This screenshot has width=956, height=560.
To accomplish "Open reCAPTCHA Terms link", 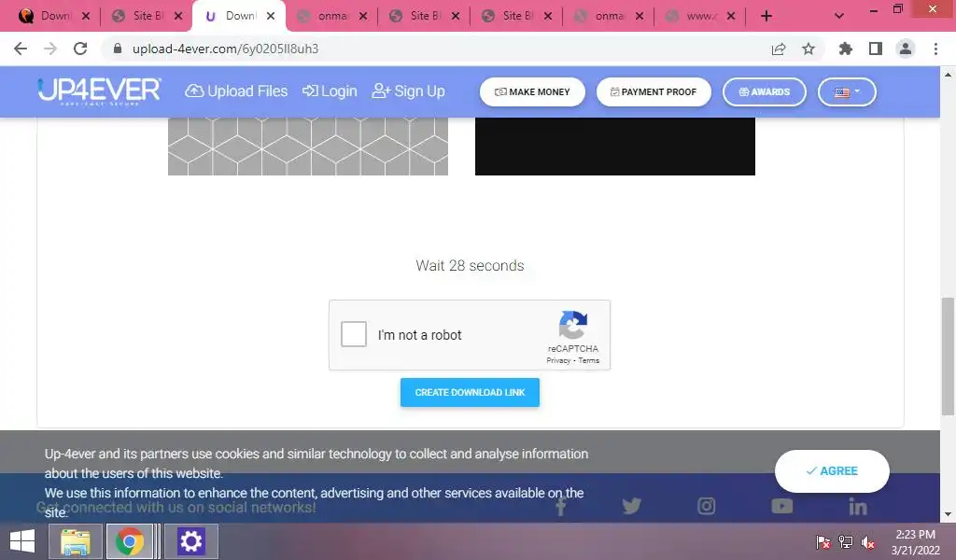I will [588, 361].
